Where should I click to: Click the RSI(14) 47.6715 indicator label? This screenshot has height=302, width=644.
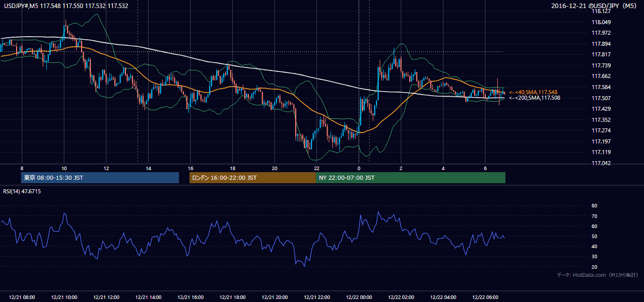pyautogui.click(x=22, y=191)
